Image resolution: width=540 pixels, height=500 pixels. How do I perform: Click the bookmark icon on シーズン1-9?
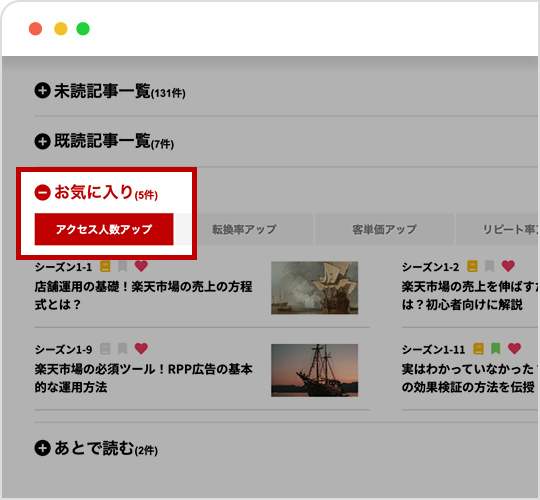coord(123,349)
